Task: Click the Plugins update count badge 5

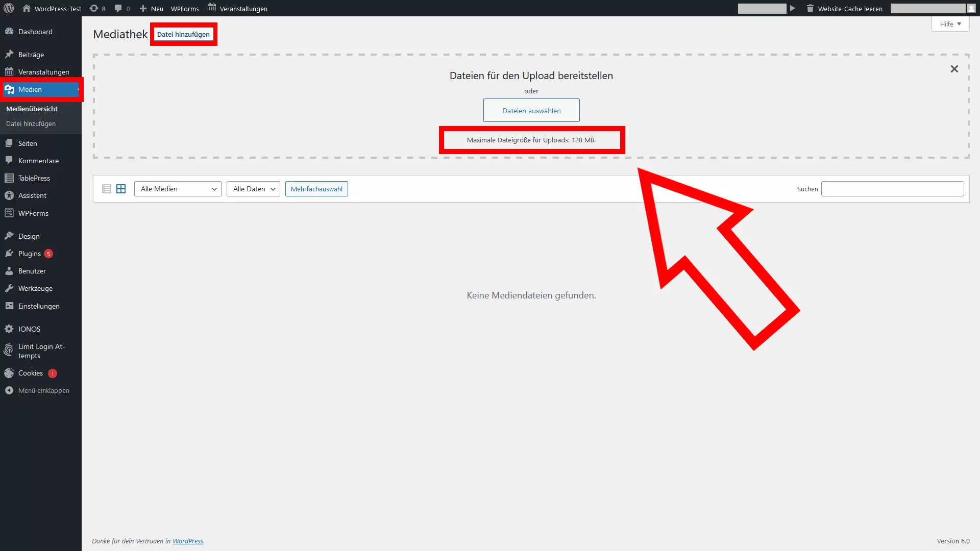Action: point(48,254)
